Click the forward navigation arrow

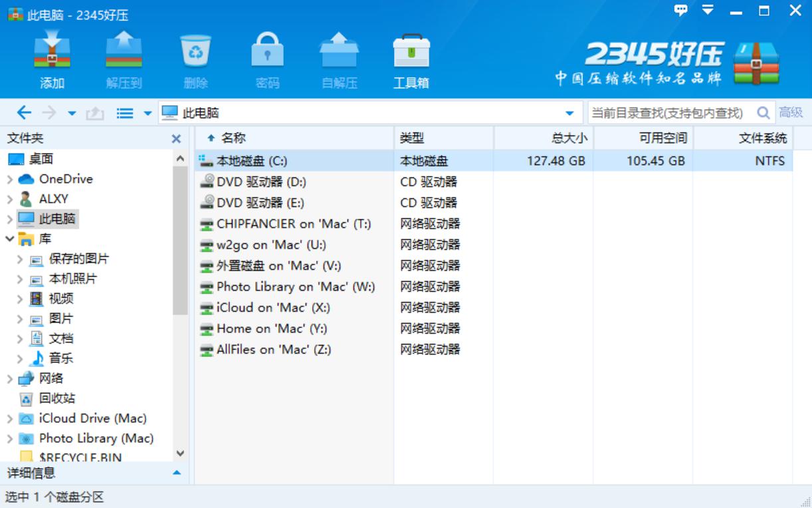click(x=49, y=113)
